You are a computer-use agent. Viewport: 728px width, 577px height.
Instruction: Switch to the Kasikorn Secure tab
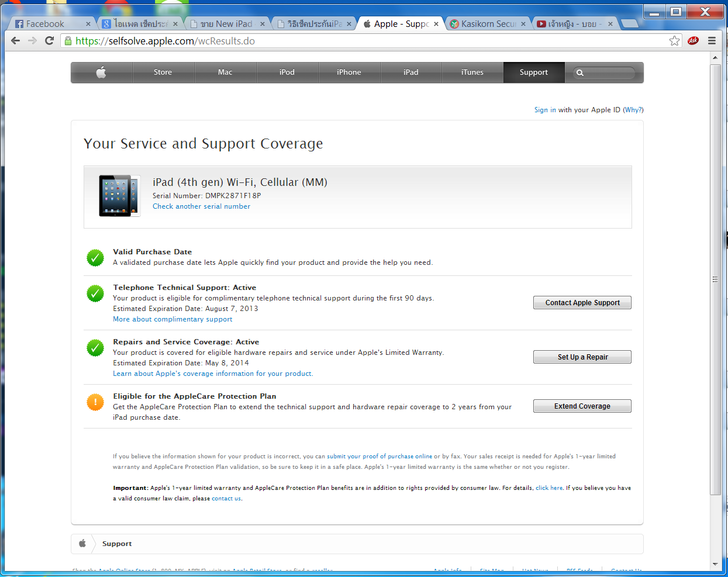(x=488, y=24)
